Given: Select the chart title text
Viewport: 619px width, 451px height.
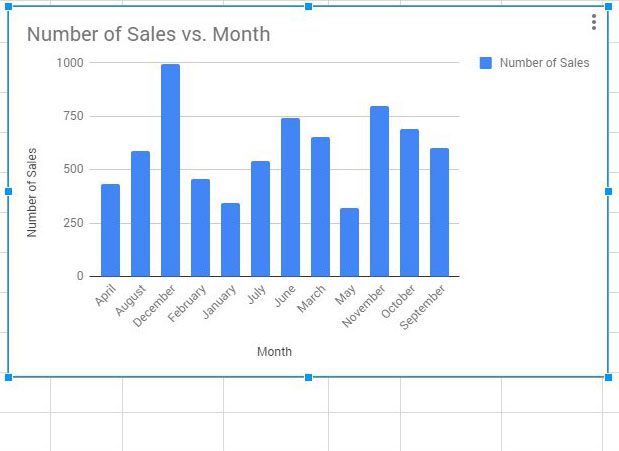Looking at the screenshot, I should (x=148, y=34).
